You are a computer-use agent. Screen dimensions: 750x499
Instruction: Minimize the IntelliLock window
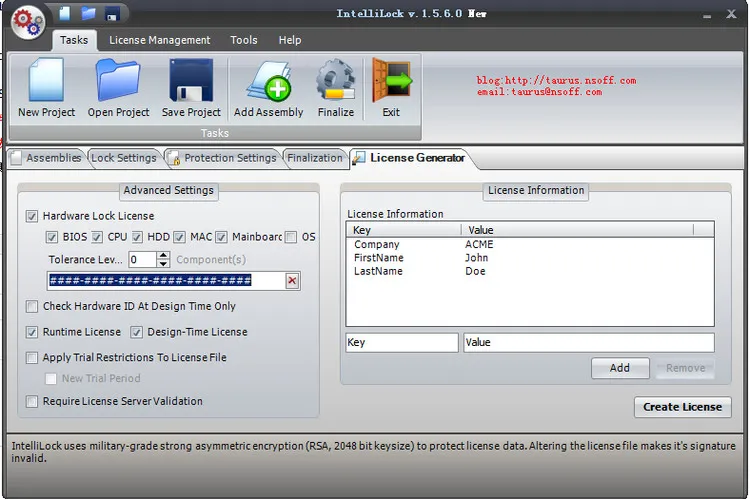tap(707, 15)
